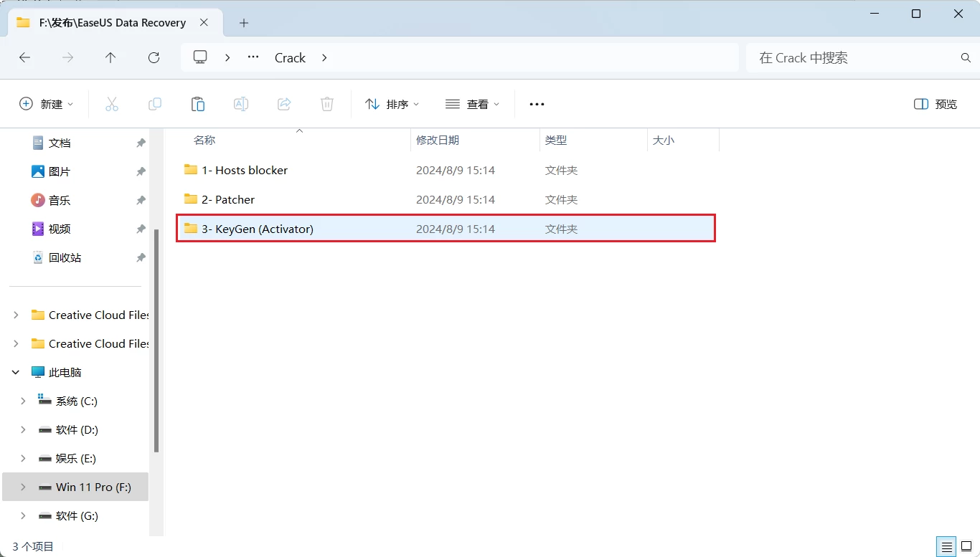Click the Cut scissors icon
Screen dimensions: 980x557
[x=112, y=104]
